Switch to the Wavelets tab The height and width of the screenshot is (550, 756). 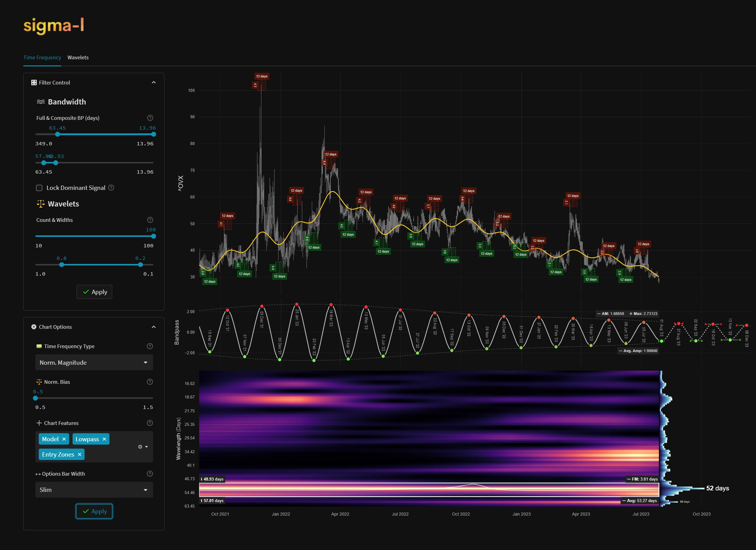(x=78, y=57)
